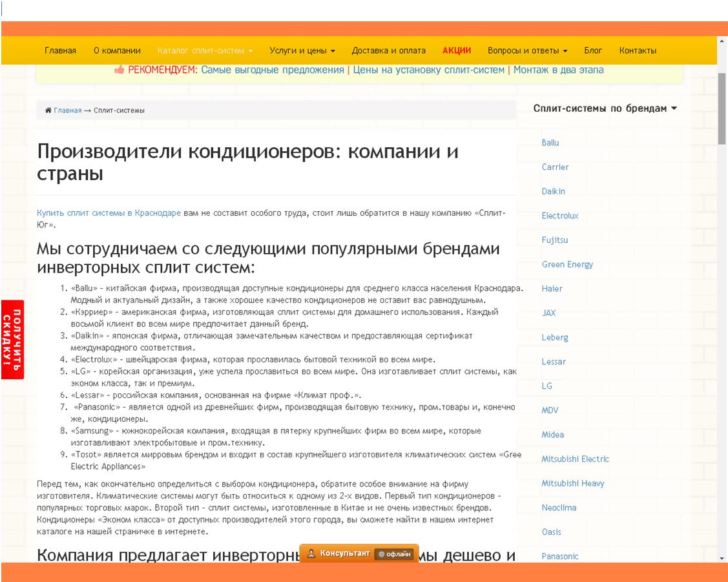The image size is (728, 582).
Task: Select Mitsubishi Electric brand link
Action: [576, 459]
